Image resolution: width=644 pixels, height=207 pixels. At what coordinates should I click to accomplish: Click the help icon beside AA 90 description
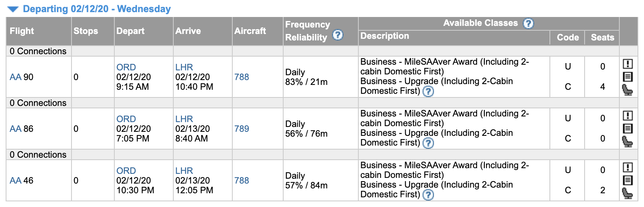click(428, 91)
